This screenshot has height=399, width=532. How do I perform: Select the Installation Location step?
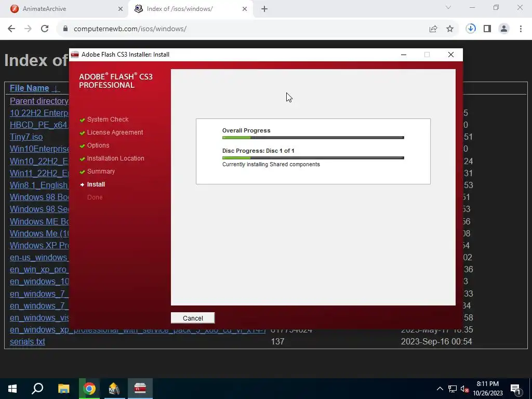click(115, 158)
